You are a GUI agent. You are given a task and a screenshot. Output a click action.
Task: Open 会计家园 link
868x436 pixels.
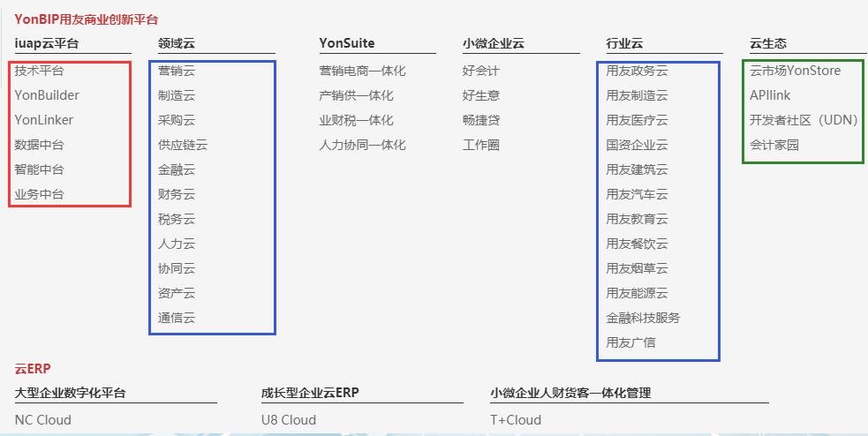pyautogui.click(x=774, y=145)
